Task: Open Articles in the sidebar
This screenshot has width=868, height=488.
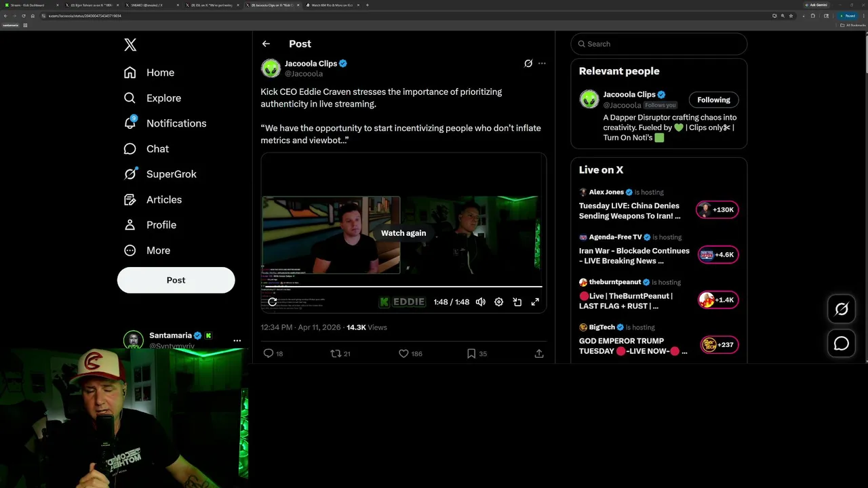Action: tap(153, 200)
